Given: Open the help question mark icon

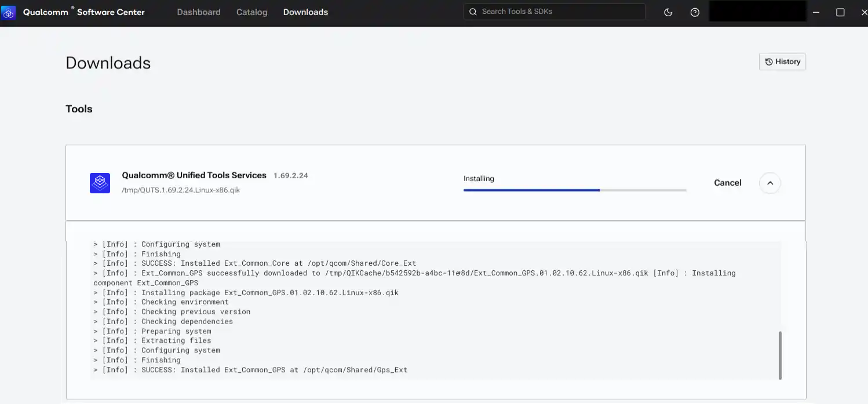Looking at the screenshot, I should pyautogui.click(x=695, y=12).
